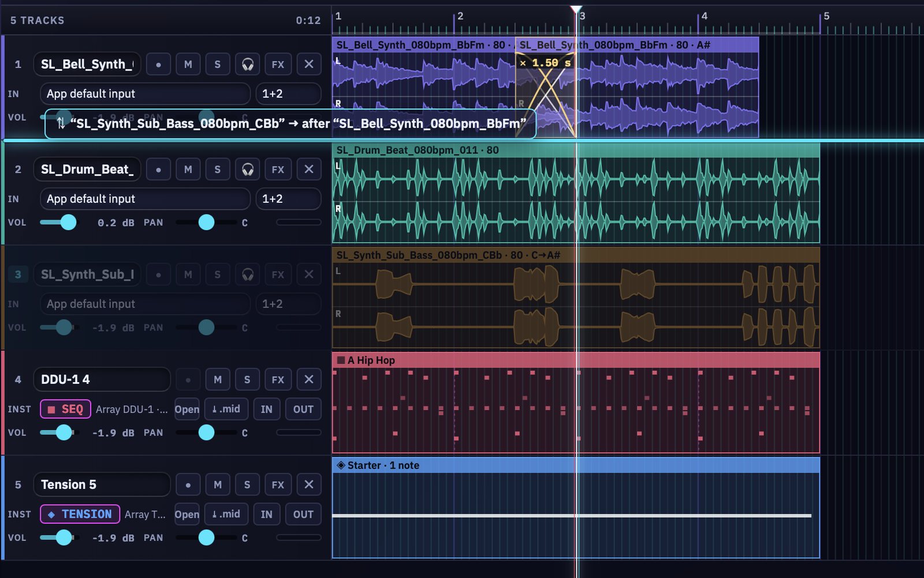Viewport: 924px width, 578px height.
Task: Open the Tension 5 instrument editor
Action: [187, 514]
